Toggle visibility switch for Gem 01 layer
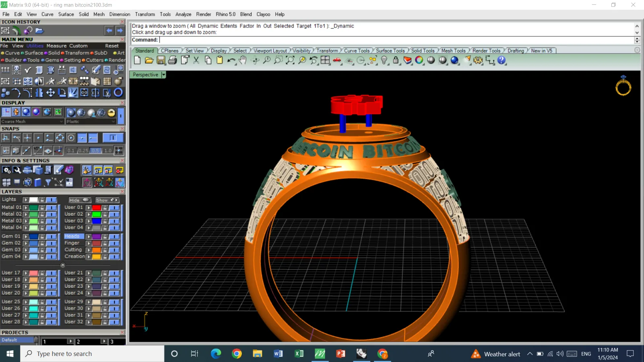Image resolution: width=644 pixels, height=362 pixels. (x=51, y=237)
